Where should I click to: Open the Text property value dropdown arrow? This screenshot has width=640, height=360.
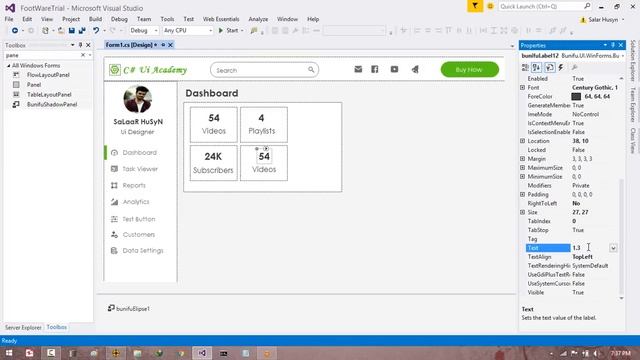[613, 248]
